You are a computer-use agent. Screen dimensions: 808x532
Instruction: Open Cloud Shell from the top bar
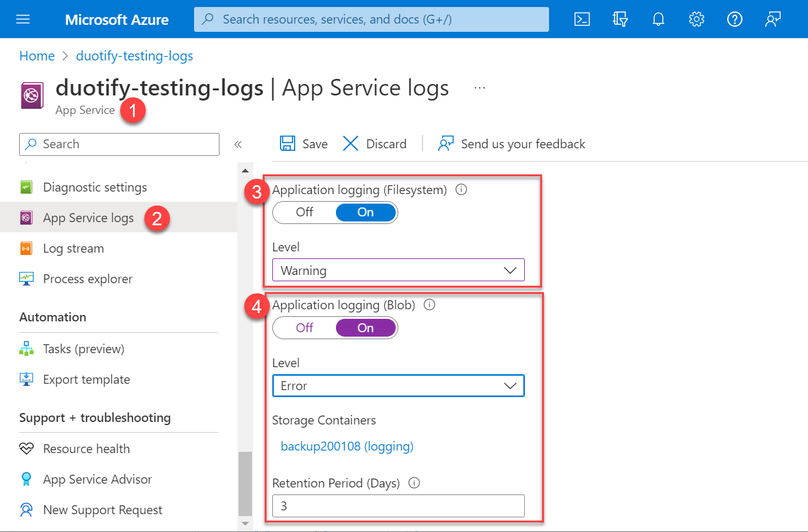pos(582,19)
